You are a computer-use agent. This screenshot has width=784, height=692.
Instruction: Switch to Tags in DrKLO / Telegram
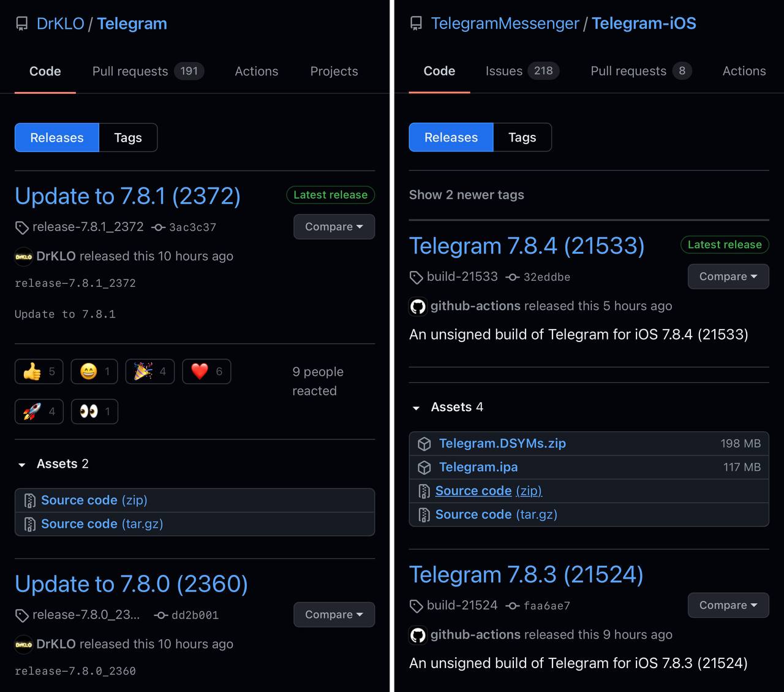pos(128,138)
